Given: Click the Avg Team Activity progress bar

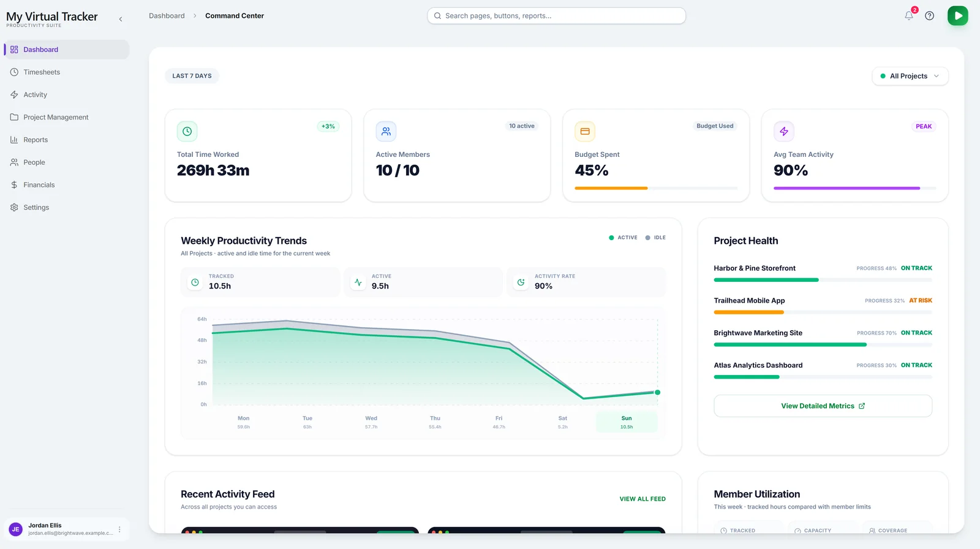Looking at the screenshot, I should pyautogui.click(x=854, y=188).
